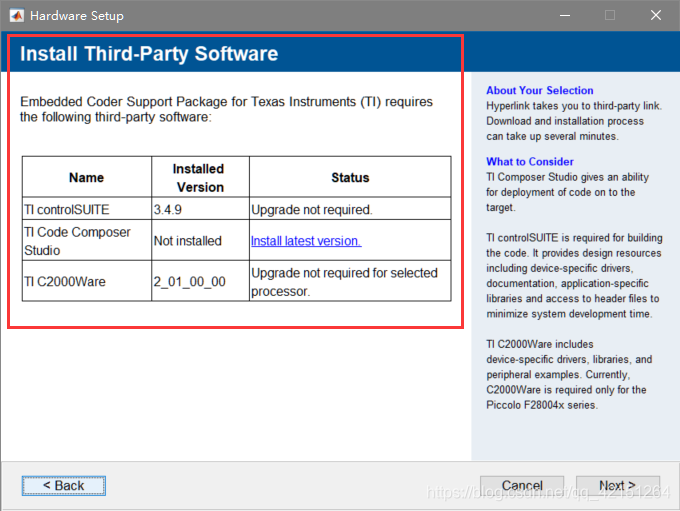Maximize the Hardware Setup window

click(x=610, y=16)
